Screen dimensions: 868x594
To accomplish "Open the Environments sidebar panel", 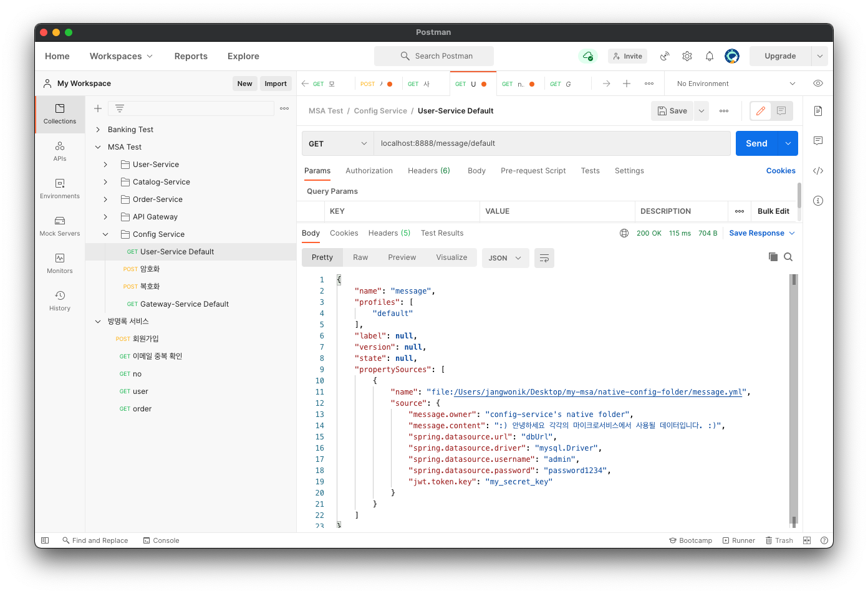I will click(x=60, y=189).
